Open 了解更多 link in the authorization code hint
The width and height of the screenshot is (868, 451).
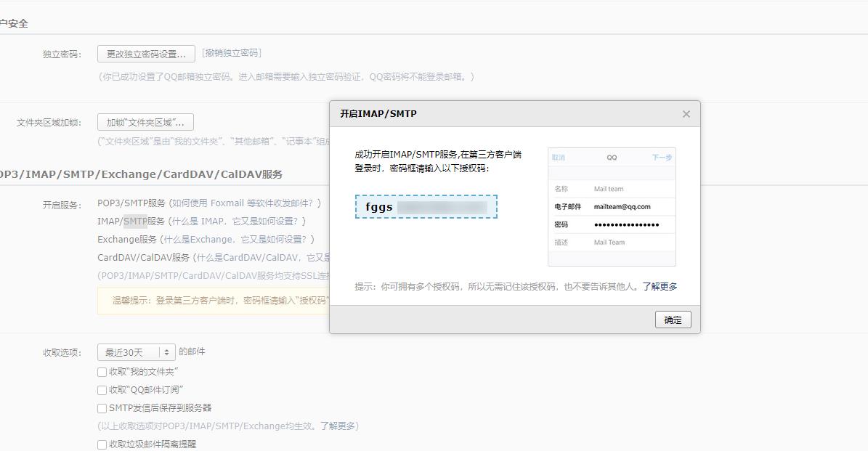pos(660,287)
